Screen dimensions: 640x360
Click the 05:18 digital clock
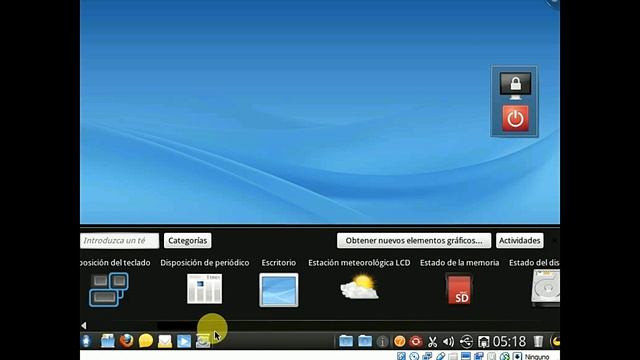point(509,341)
